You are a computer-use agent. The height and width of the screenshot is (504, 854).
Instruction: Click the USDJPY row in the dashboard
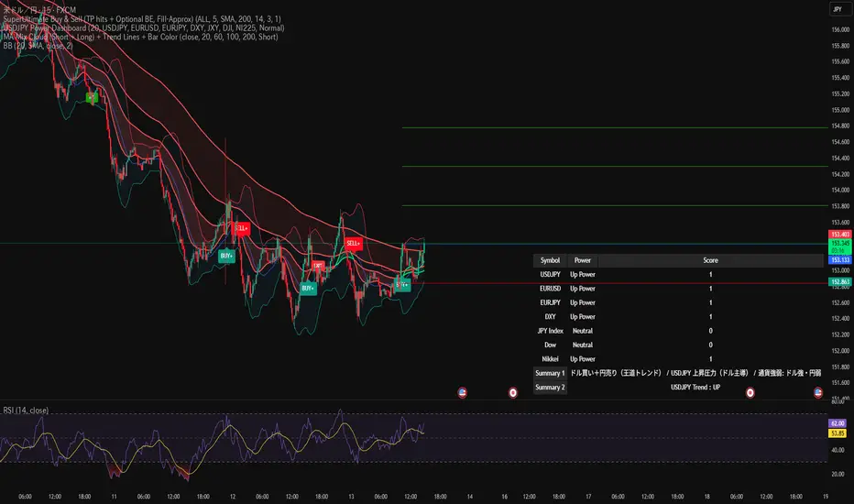679,275
